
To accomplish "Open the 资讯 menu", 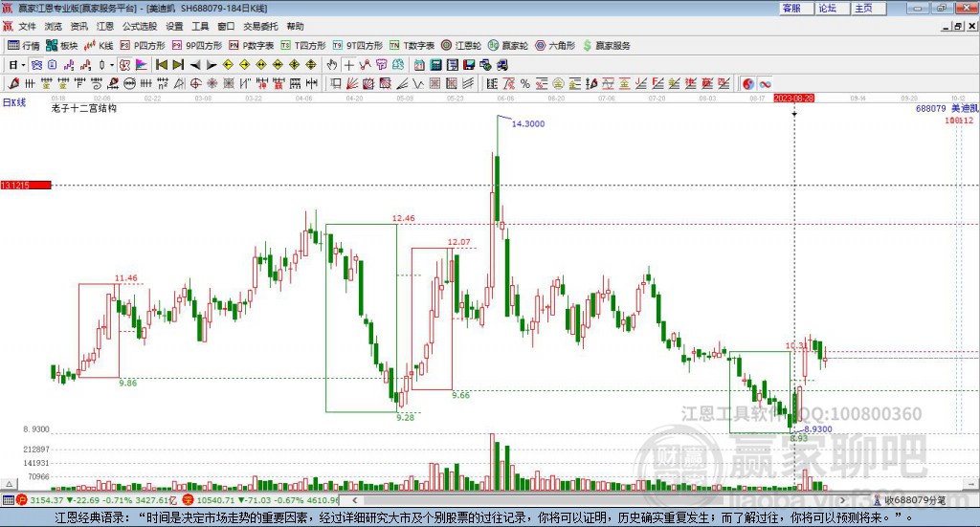I will pos(78,26).
